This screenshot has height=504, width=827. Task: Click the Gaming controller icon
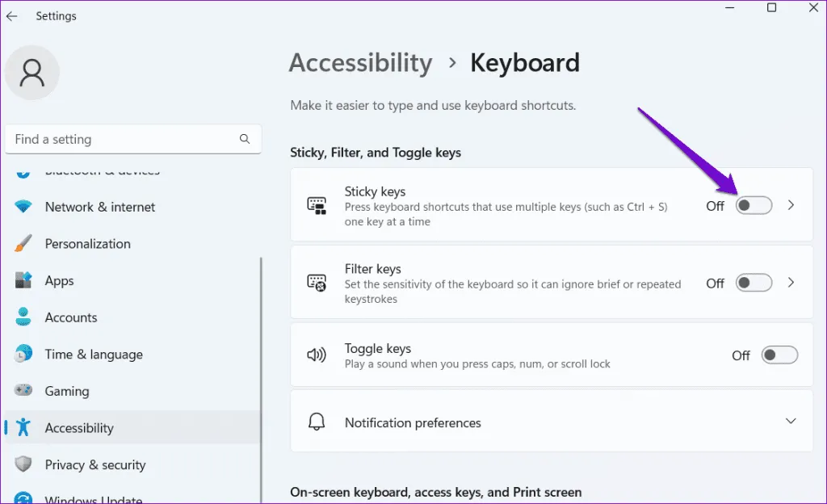[23, 391]
